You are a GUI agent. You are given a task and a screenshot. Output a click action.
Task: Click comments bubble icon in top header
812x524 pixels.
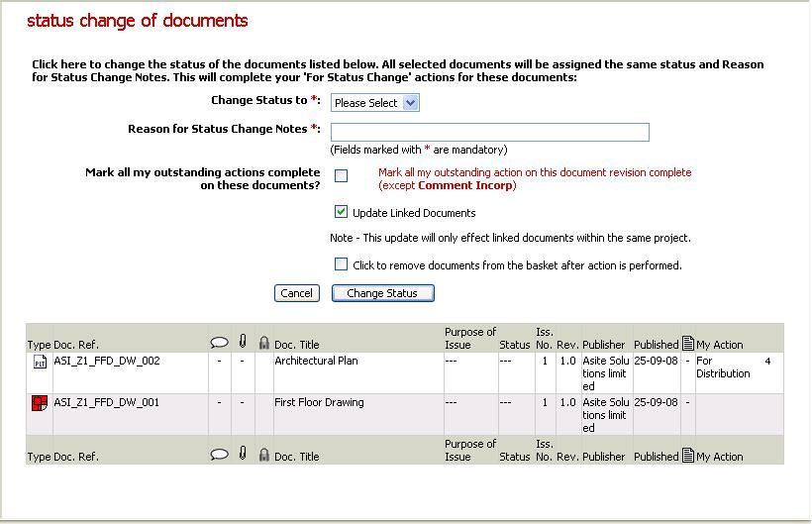coord(219,343)
